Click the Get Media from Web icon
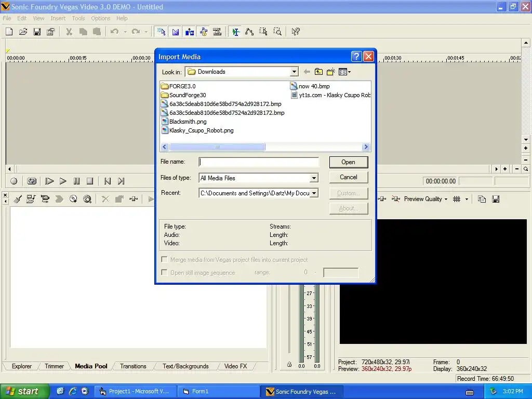This screenshot has width=532, height=399. pyautogui.click(x=87, y=199)
